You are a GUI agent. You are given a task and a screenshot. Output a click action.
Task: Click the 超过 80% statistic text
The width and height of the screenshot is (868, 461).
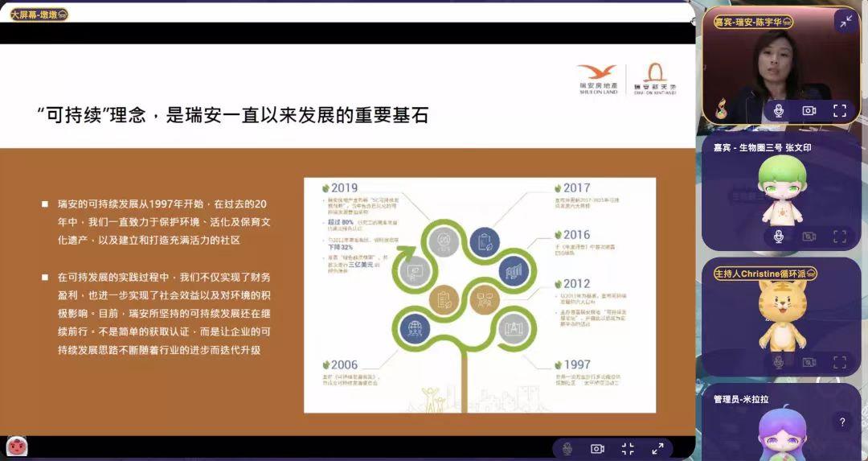coord(340,222)
